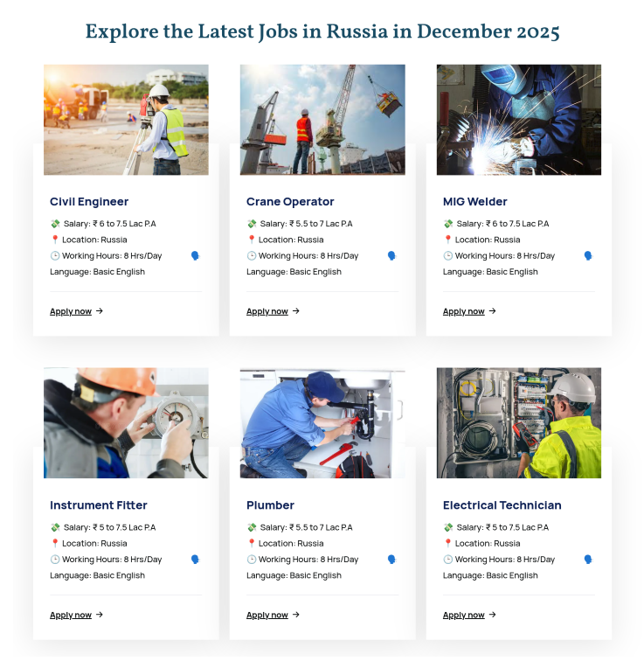Apply now for the MIG Welder job
The width and height of the screenshot is (644, 668).
(469, 311)
